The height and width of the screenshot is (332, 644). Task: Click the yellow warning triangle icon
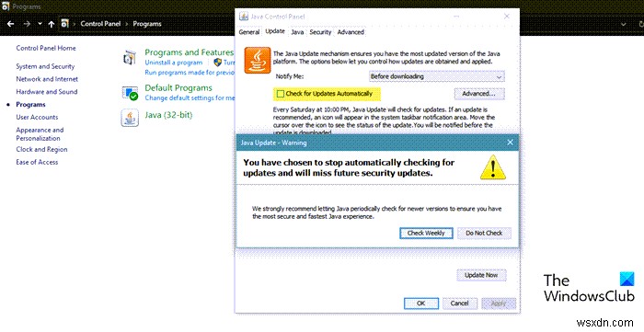[x=493, y=167]
